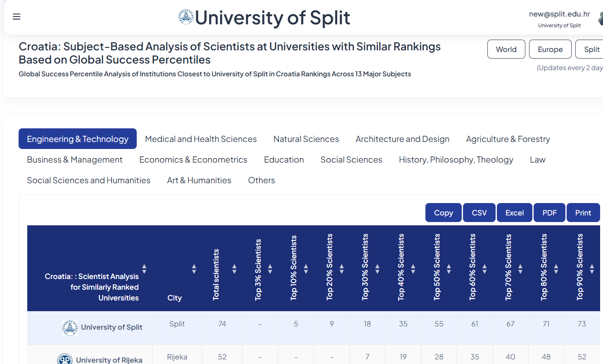
Task: Click Split's Top 70% value 67
Action: (x=510, y=324)
